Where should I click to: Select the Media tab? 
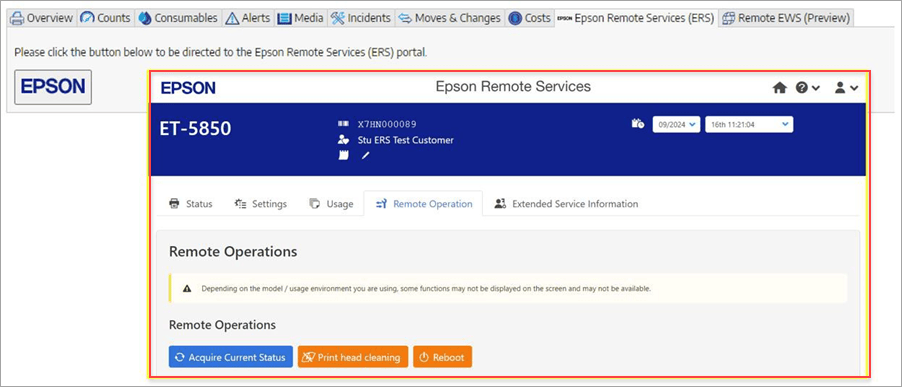pyautogui.click(x=300, y=18)
